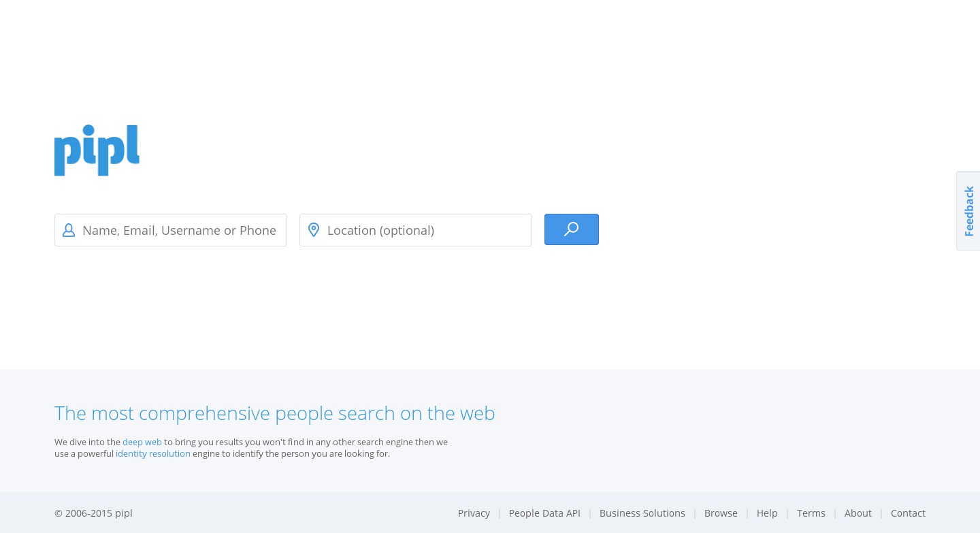The image size is (980, 533).
Task: Click the pipl logo
Action: click(x=97, y=150)
